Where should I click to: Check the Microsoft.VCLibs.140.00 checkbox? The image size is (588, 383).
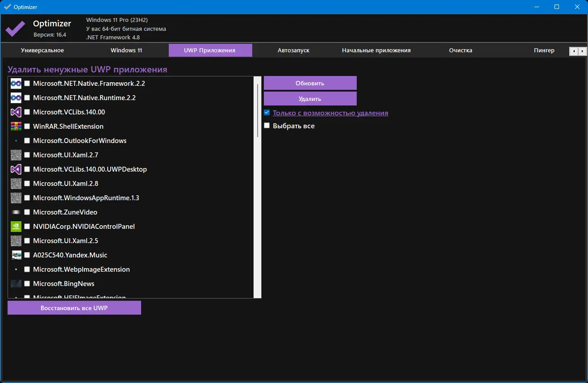coord(27,112)
